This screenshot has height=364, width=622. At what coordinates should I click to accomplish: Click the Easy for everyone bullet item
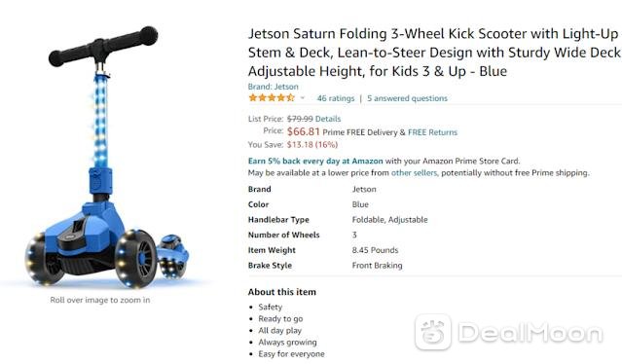tap(291, 353)
